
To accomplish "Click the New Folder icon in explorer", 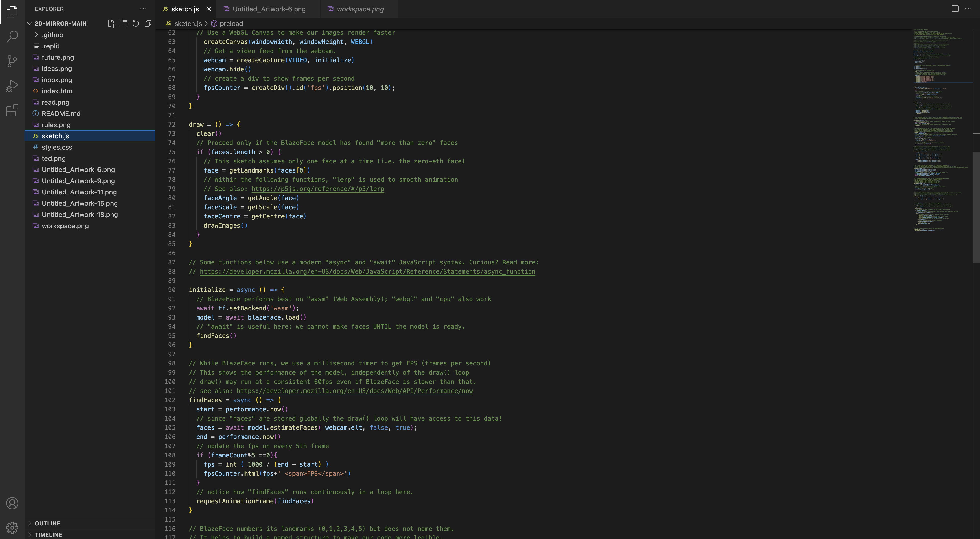I will [123, 23].
